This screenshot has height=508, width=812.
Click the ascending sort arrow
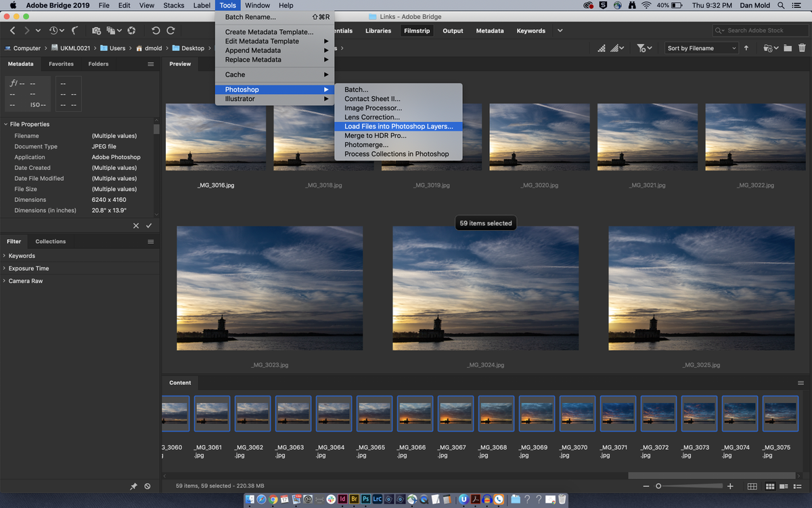point(746,48)
